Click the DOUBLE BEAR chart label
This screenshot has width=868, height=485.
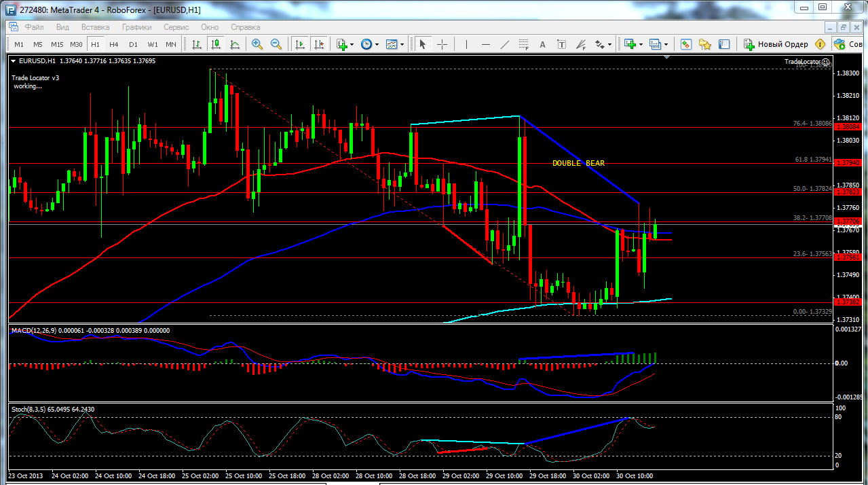click(578, 163)
